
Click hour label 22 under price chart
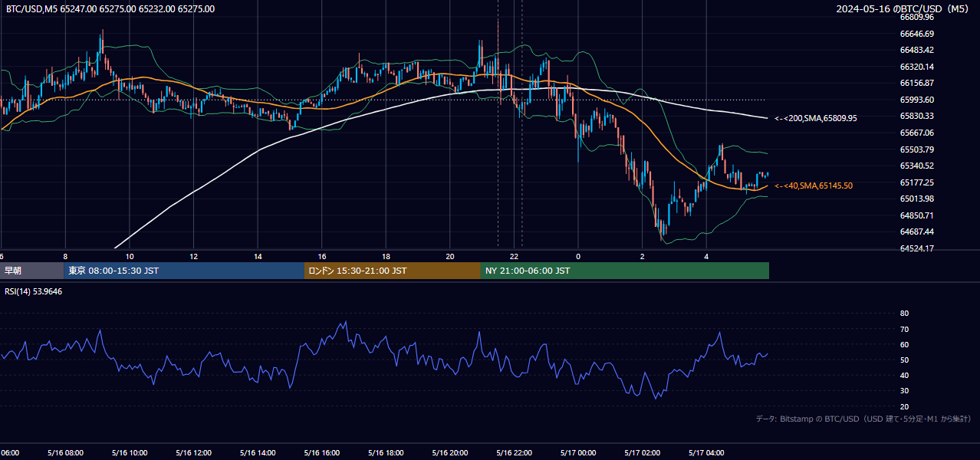click(515, 256)
